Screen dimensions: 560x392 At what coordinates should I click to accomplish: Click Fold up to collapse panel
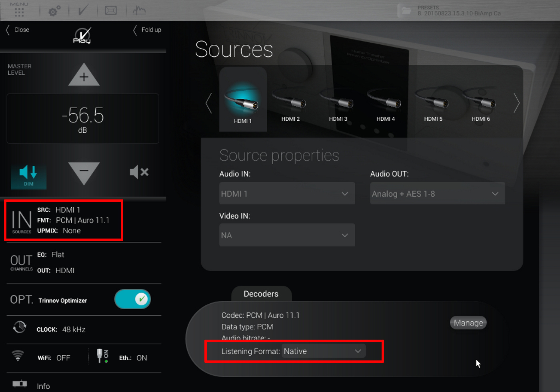pyautogui.click(x=148, y=30)
